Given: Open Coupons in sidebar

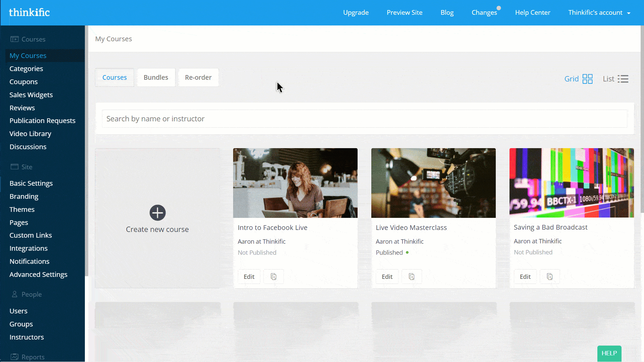Looking at the screenshot, I should tap(23, 82).
